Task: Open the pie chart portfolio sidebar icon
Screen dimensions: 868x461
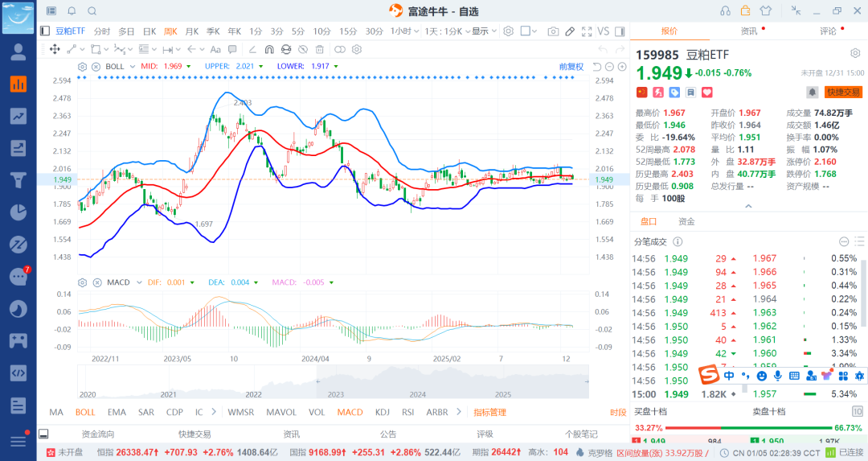Action: point(18,212)
